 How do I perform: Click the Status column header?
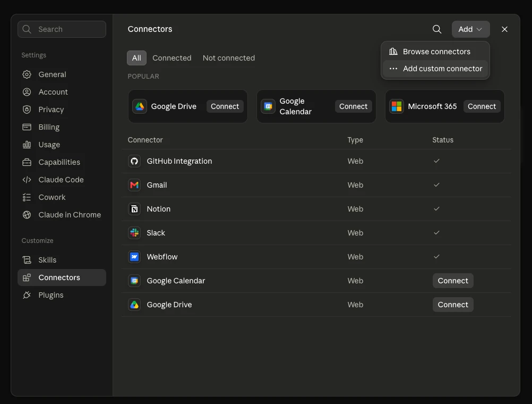pos(443,140)
